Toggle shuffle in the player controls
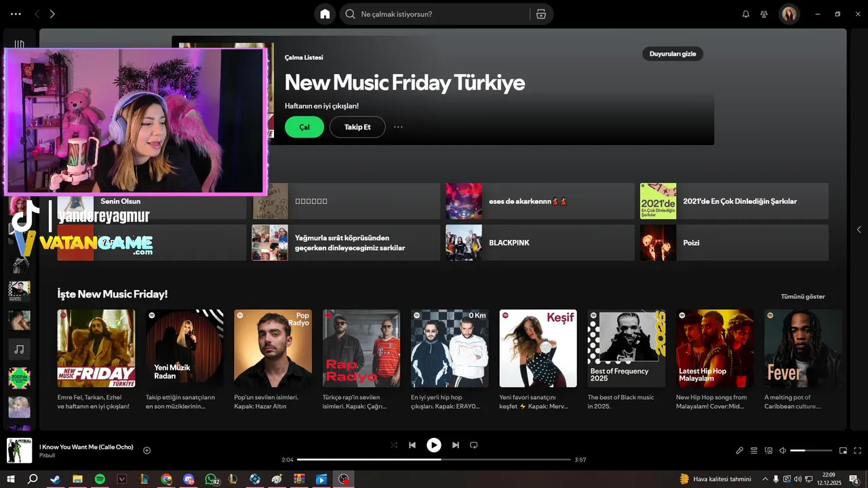This screenshot has height=488, width=868. tap(394, 445)
